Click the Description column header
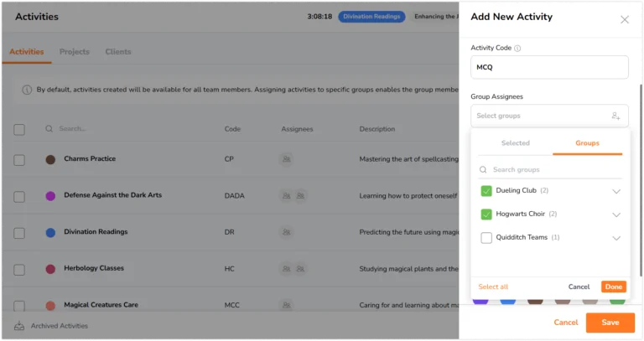The width and height of the screenshot is (644, 341). [377, 129]
